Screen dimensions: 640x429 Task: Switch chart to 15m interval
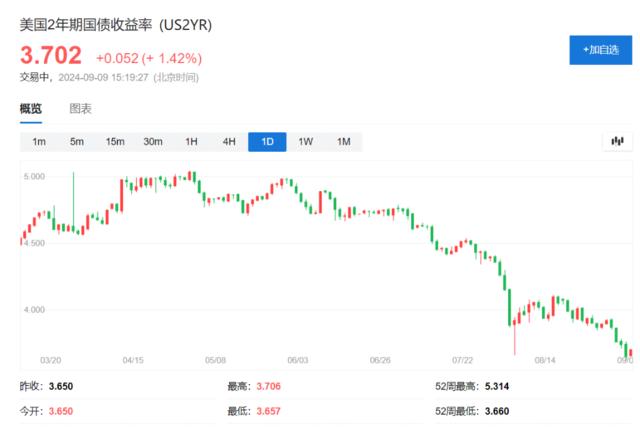pyautogui.click(x=115, y=142)
